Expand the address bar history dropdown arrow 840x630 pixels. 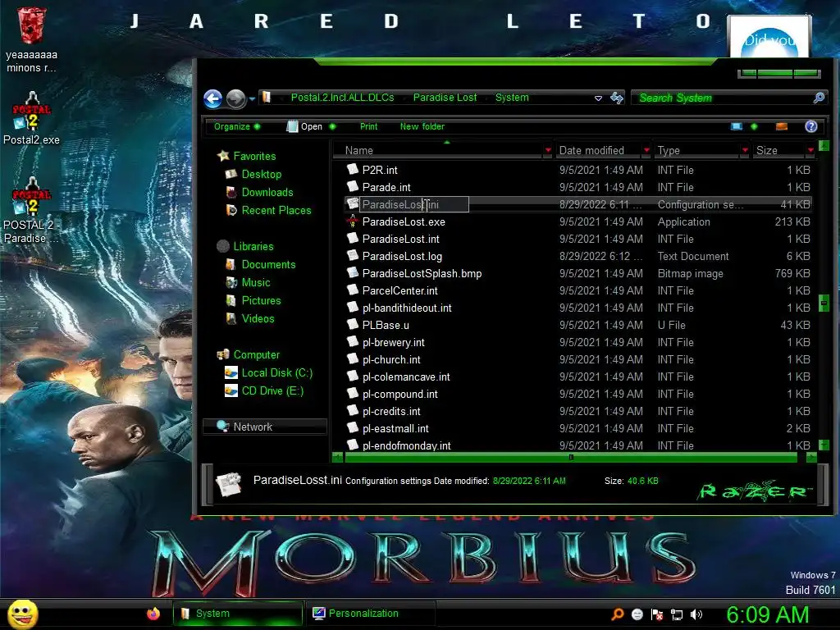click(x=598, y=98)
